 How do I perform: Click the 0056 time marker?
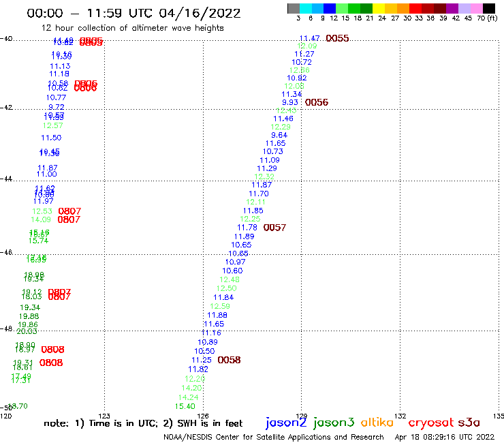click(317, 102)
